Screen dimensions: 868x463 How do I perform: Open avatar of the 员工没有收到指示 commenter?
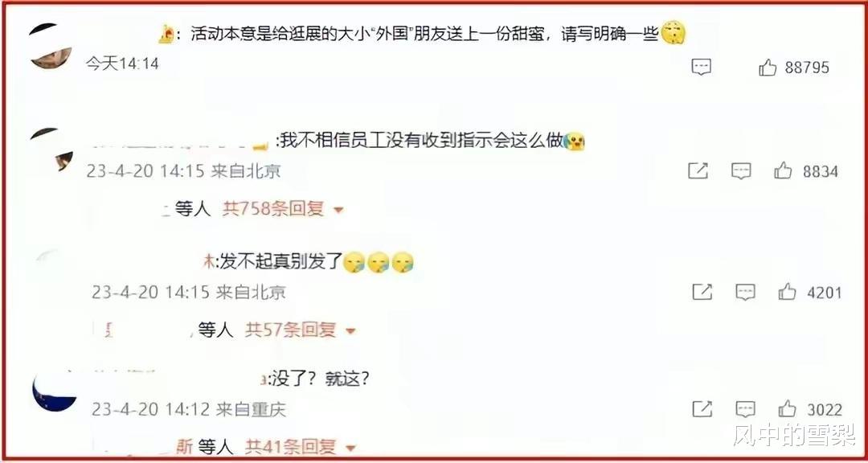point(51,150)
